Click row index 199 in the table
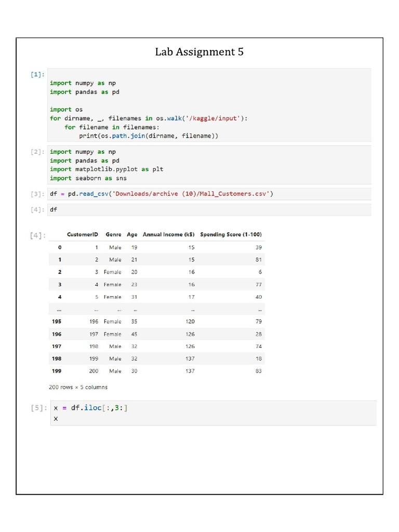 [57, 371]
